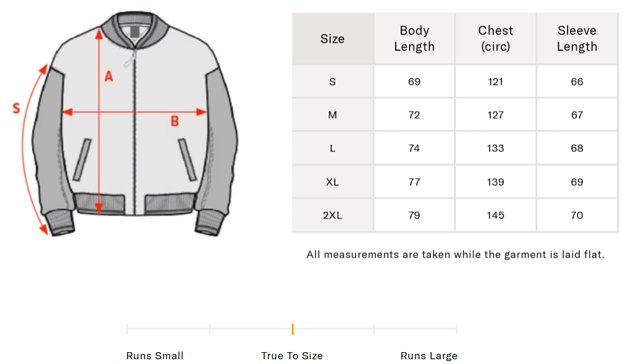
Task: Click the Size column header
Action: (332, 39)
